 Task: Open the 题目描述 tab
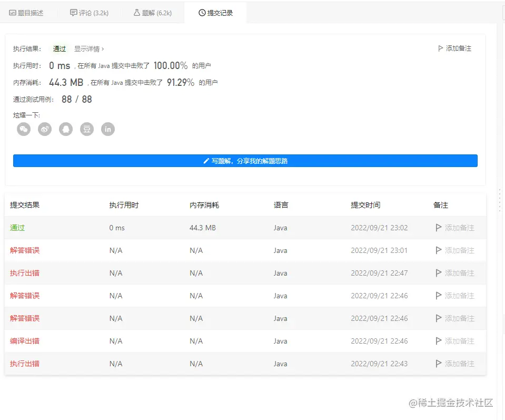[x=26, y=13]
